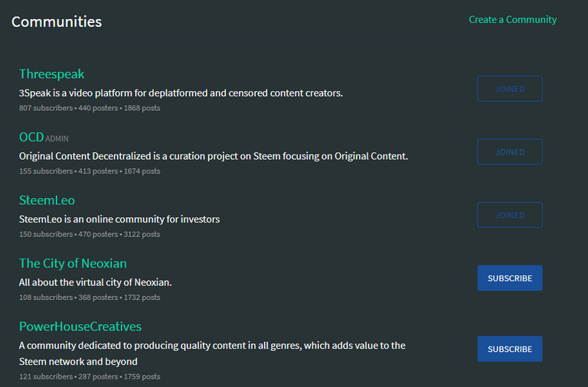Open The City of Neoxian community

(73, 263)
